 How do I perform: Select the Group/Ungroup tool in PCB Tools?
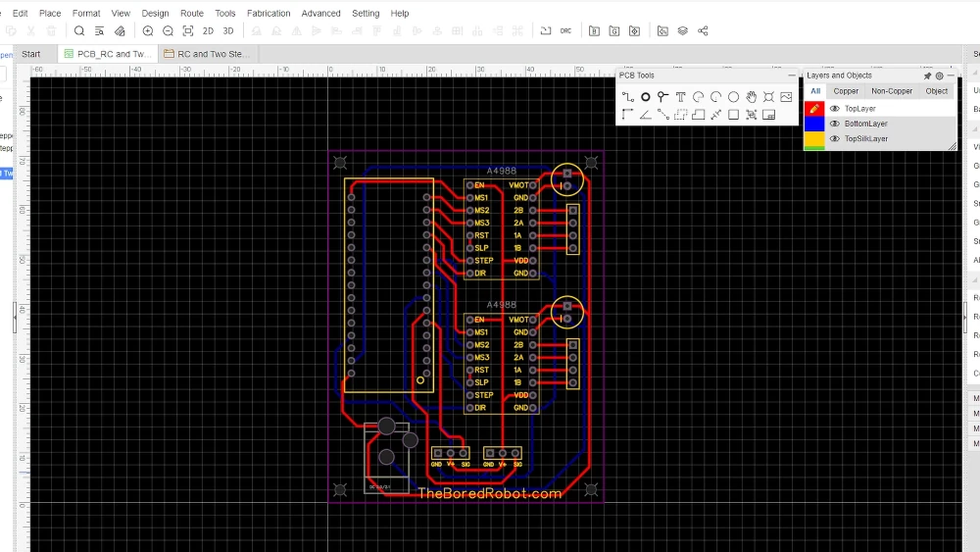[x=751, y=115]
